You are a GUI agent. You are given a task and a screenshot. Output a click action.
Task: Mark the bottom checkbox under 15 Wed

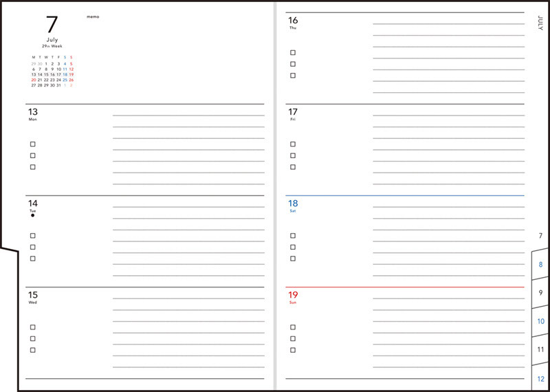pos(32,350)
